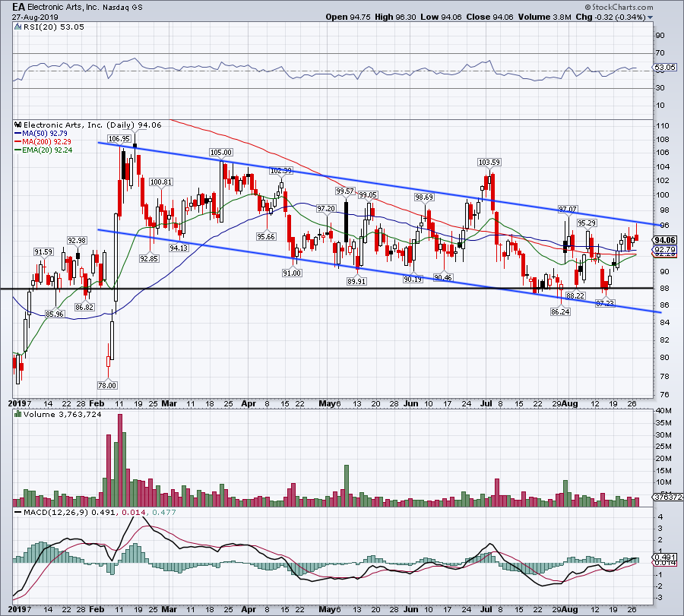Image resolution: width=684 pixels, height=616 pixels.
Task: Click the 102.39 price label
Action: [x=281, y=170]
